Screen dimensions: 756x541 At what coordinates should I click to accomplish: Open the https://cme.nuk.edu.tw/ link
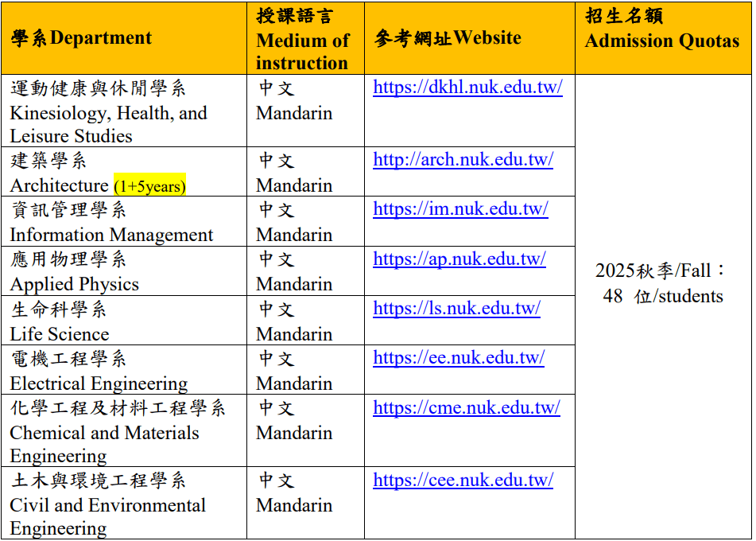click(x=466, y=408)
